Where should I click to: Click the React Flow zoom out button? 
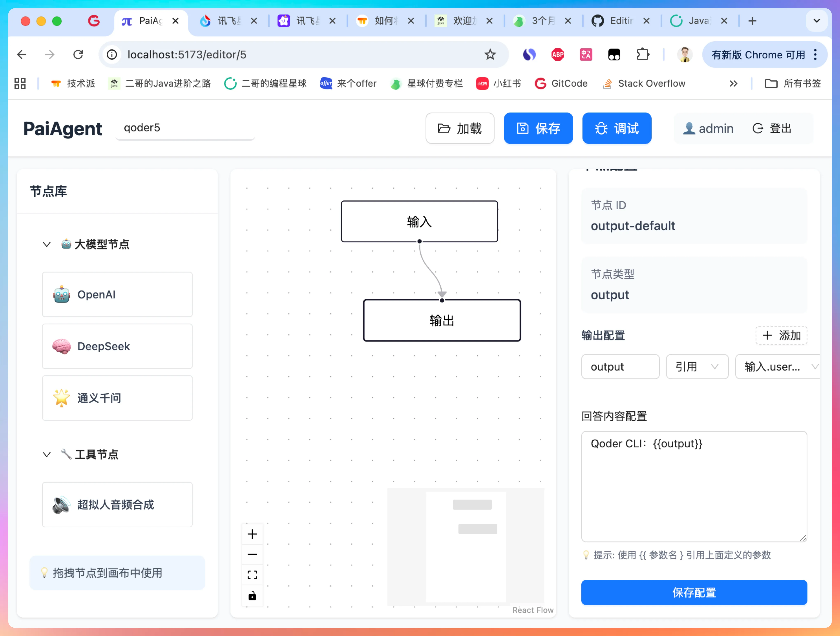click(252, 554)
